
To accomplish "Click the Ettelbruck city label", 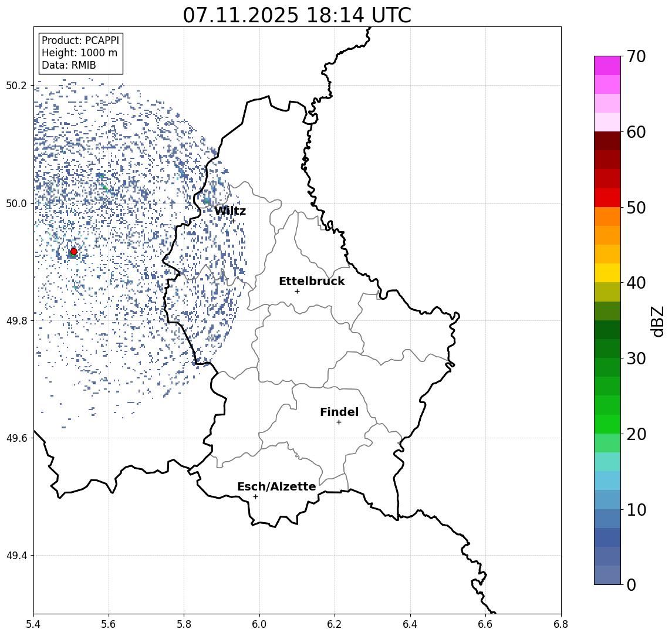I will [312, 281].
